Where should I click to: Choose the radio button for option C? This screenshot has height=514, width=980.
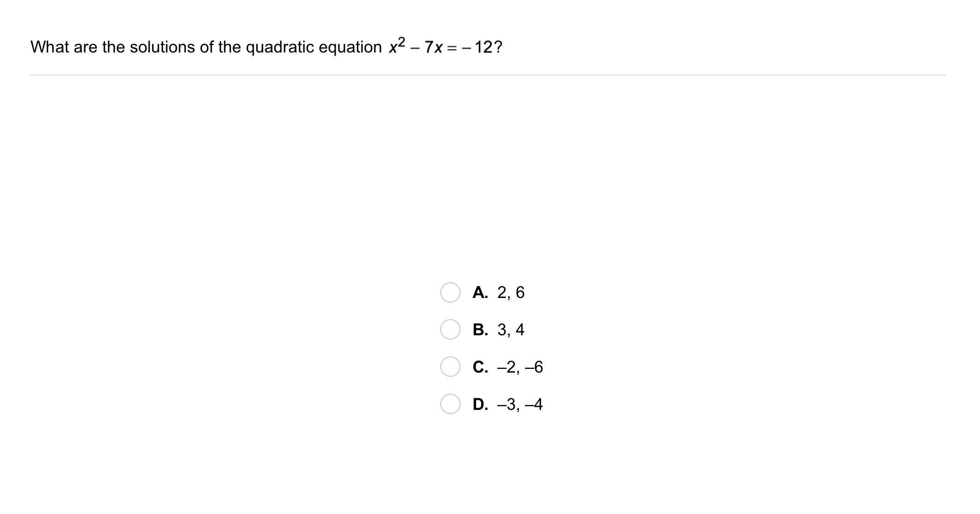click(x=450, y=367)
